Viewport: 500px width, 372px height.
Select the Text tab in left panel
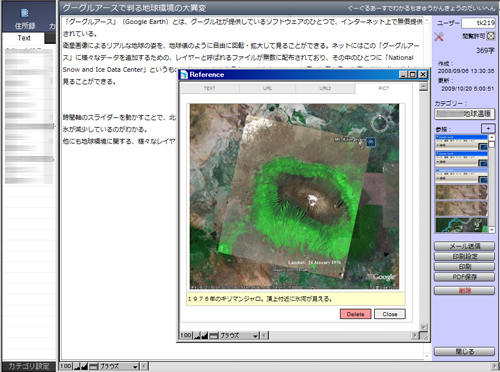click(x=24, y=38)
